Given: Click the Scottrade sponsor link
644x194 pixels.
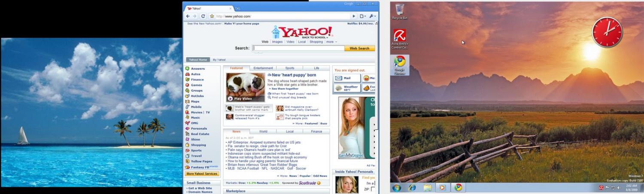Looking at the screenshot, I should (x=309, y=183).
